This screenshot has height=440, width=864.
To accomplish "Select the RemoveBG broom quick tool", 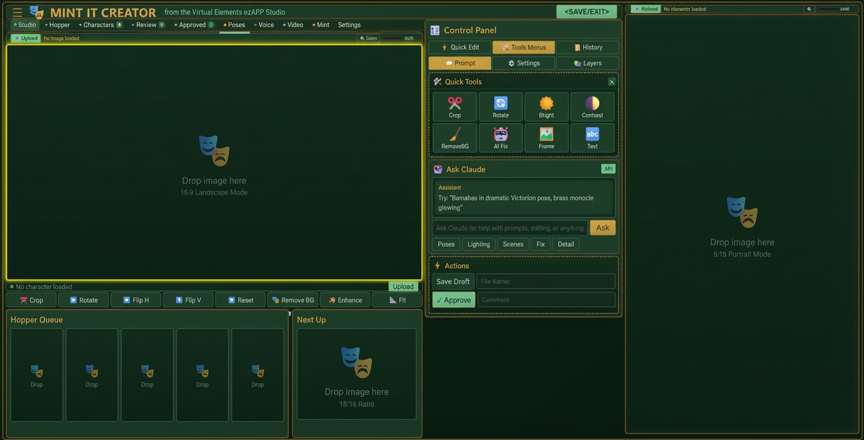I will [455, 138].
